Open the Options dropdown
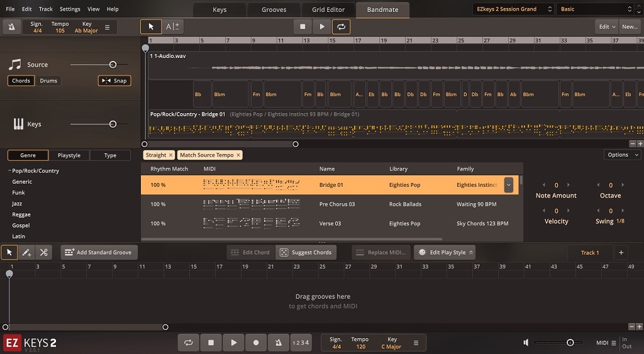 pyautogui.click(x=622, y=155)
